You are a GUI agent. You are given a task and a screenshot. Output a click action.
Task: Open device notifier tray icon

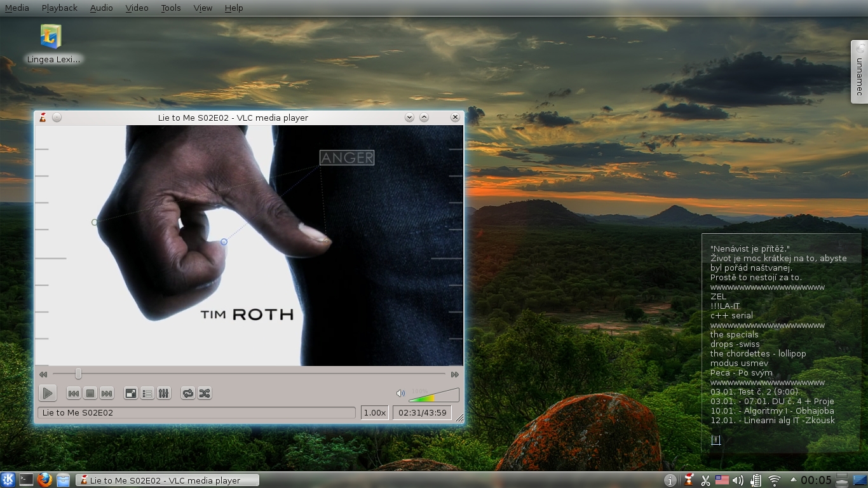tap(756, 480)
